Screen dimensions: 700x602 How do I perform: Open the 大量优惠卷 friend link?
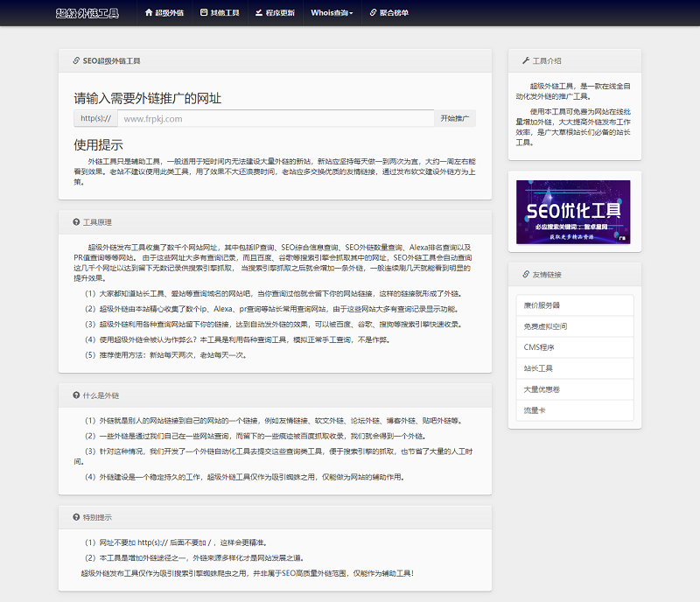pos(575,389)
